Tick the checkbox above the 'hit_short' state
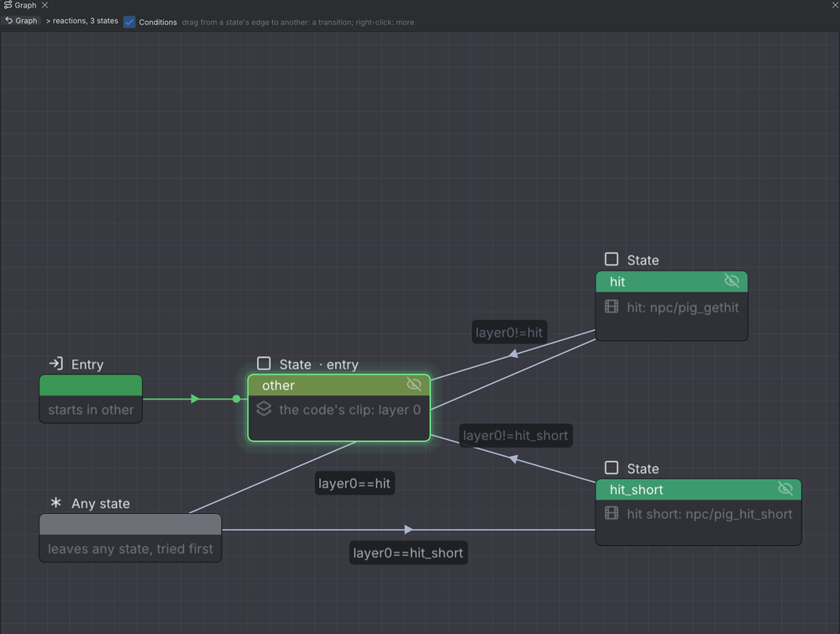 click(612, 468)
